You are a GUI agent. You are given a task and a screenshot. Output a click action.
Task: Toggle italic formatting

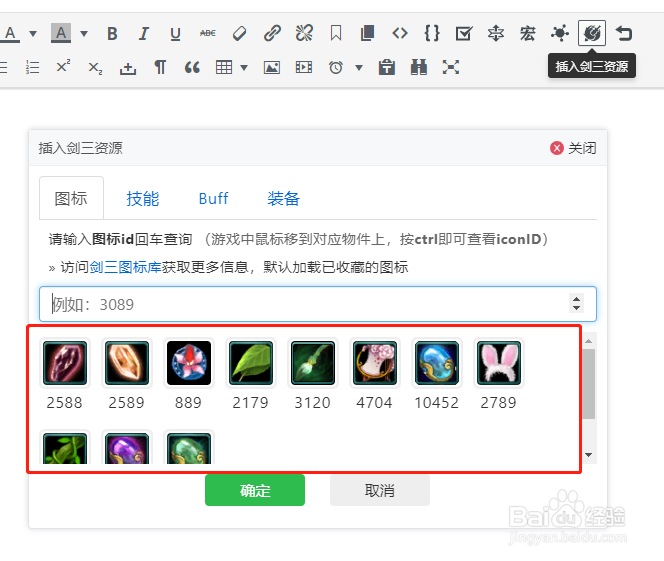tap(144, 33)
